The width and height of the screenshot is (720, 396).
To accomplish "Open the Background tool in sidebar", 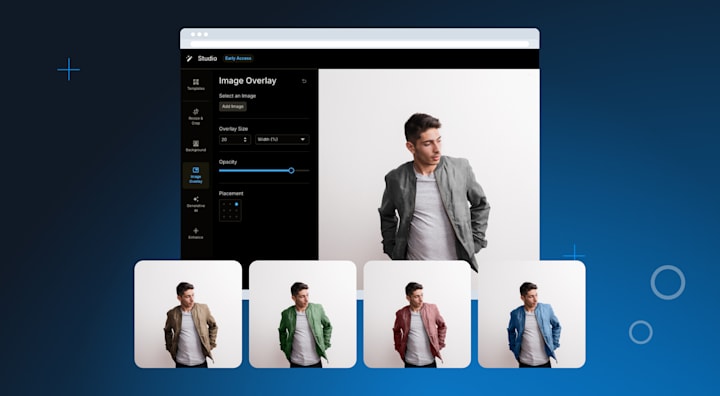I will tap(196, 146).
